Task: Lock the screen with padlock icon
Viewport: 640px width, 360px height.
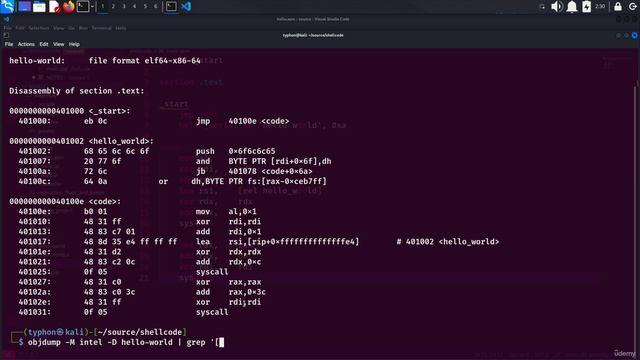Action: click(x=618, y=6)
